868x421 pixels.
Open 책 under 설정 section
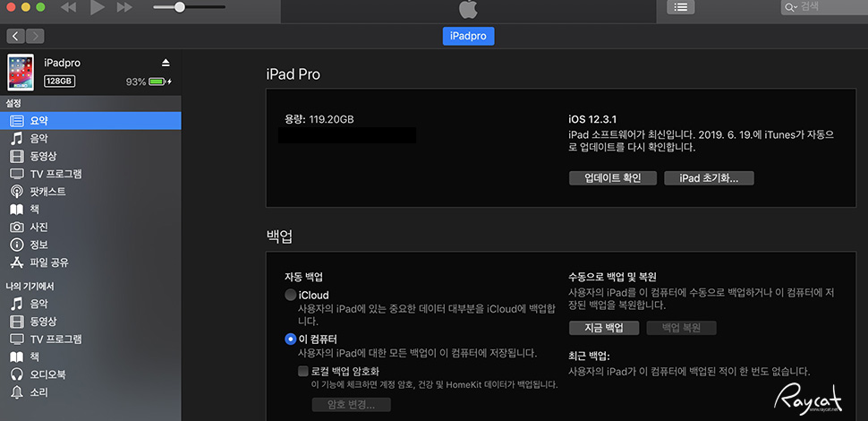click(x=90, y=210)
